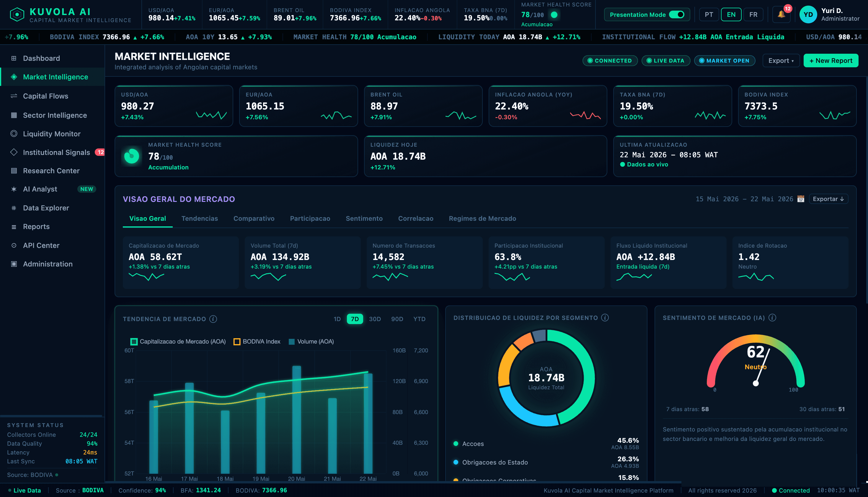Select the YTD time range
Image resolution: width=868 pixels, height=497 pixels.
[419, 319]
